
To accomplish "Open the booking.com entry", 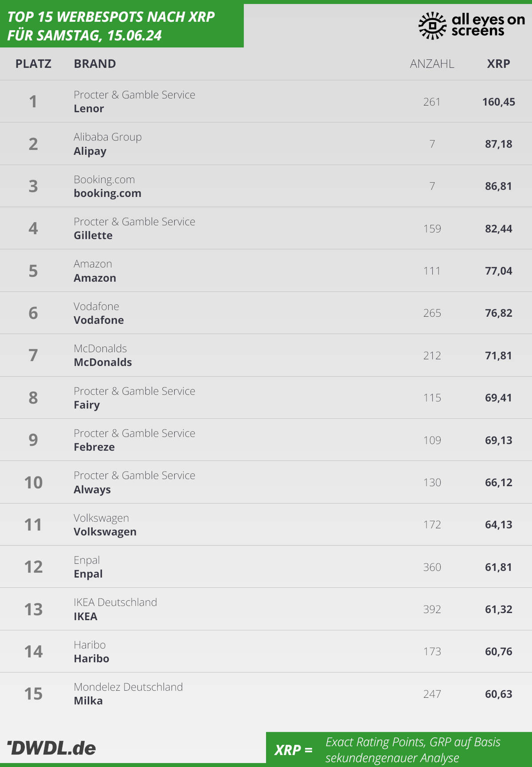I will point(107,193).
